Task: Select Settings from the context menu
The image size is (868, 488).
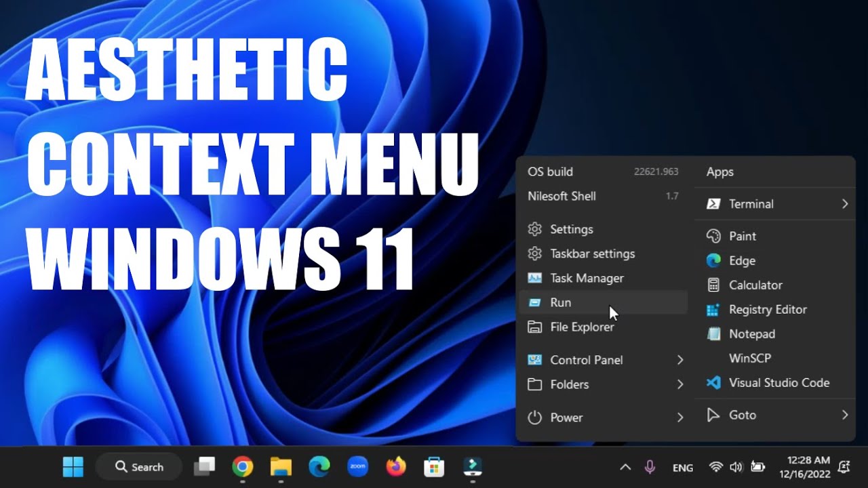Action: point(604,229)
